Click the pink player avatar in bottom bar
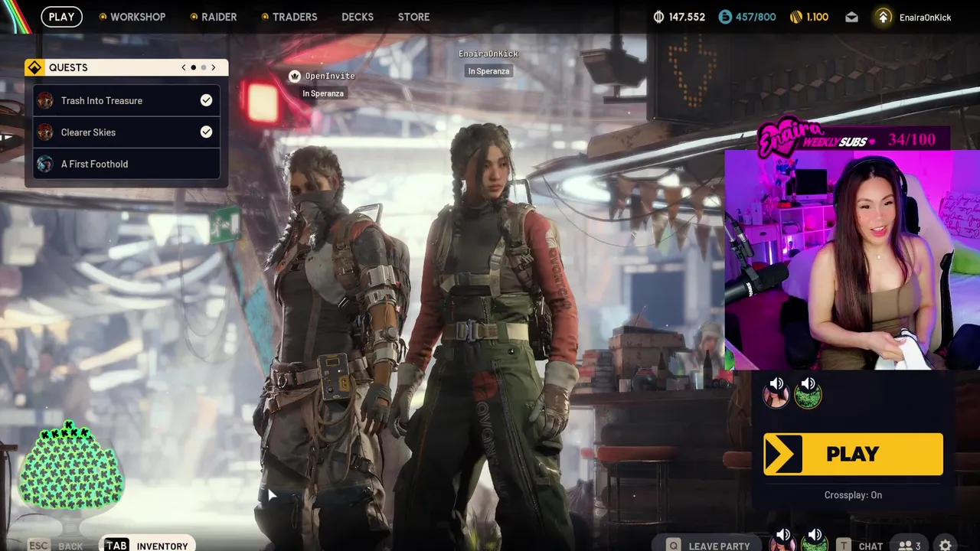Viewport: 980px width, 551px height. (782, 544)
